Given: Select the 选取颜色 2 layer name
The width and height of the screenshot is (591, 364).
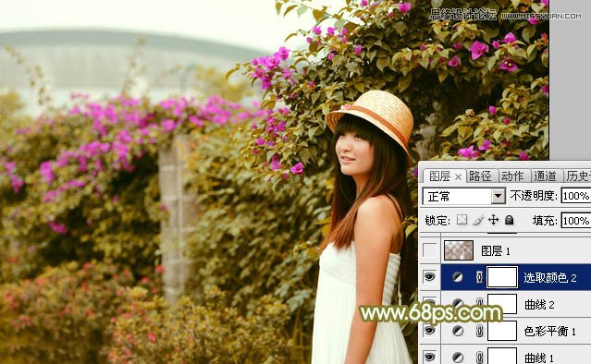Looking at the screenshot, I should (550, 278).
